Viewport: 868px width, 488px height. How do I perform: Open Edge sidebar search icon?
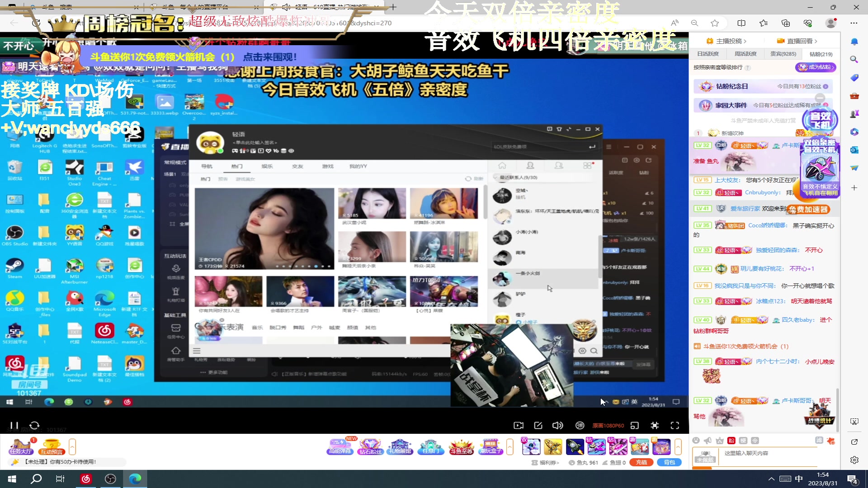854,59
